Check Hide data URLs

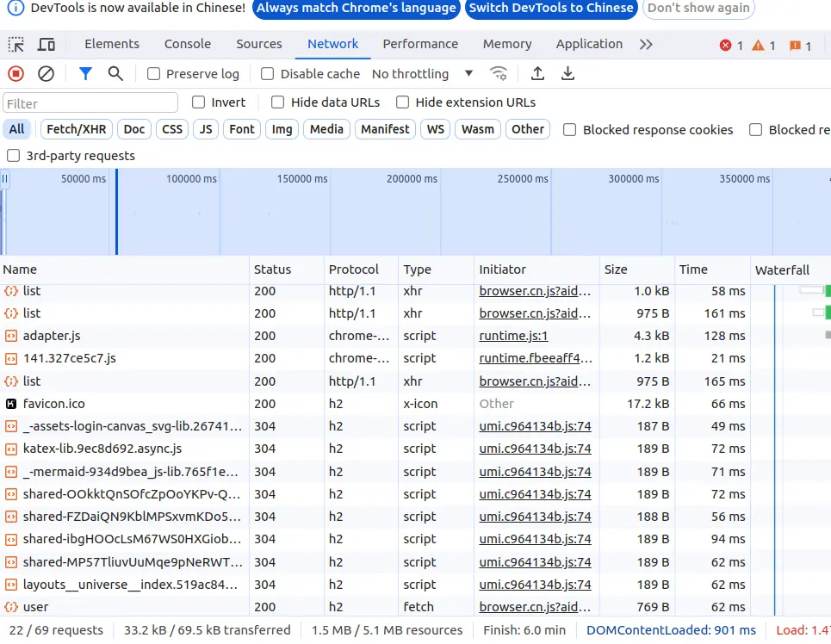point(277,102)
